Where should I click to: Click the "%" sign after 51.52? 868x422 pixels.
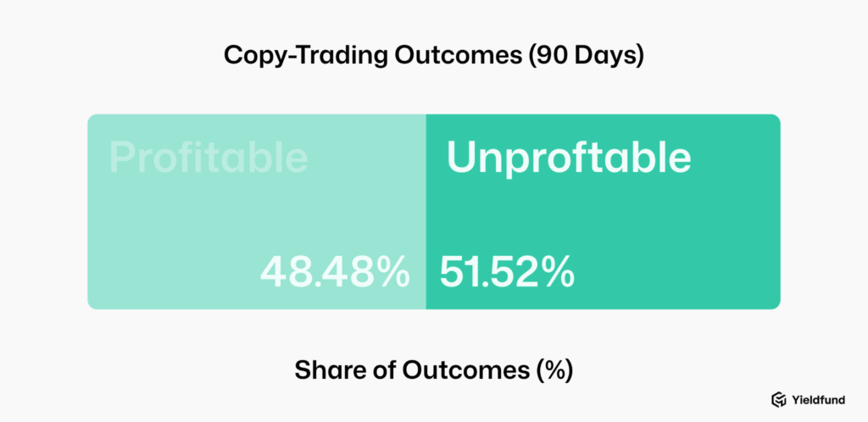click(x=558, y=272)
